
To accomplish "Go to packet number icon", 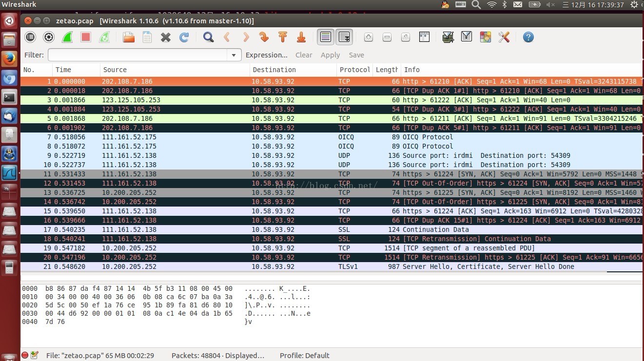I will [x=264, y=37].
